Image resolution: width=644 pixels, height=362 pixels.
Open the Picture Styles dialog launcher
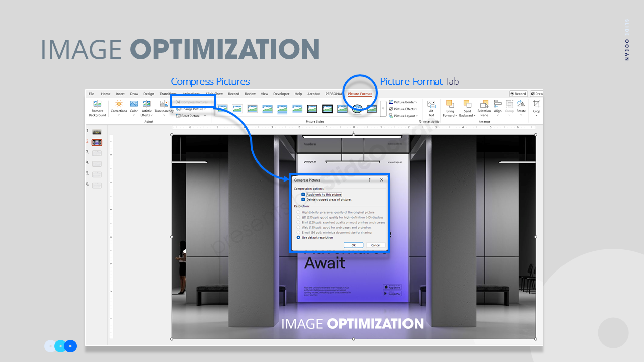[x=419, y=122]
